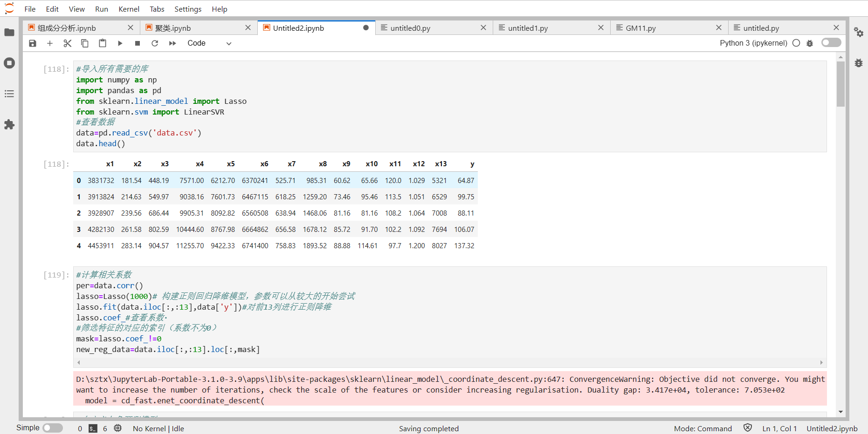This screenshot has width=868, height=434.
Task: Open the Settings menu
Action: click(x=188, y=9)
